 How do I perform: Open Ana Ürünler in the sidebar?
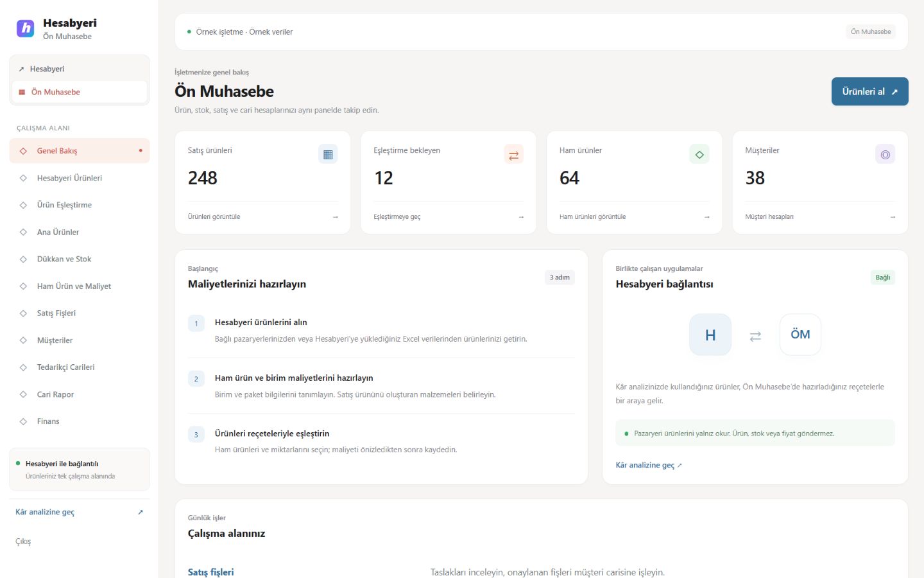(x=80, y=232)
